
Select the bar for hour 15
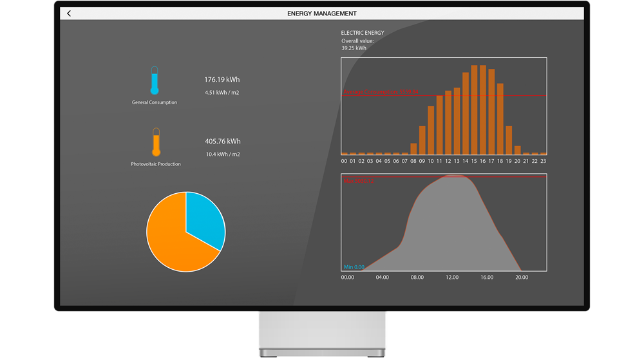(x=474, y=109)
